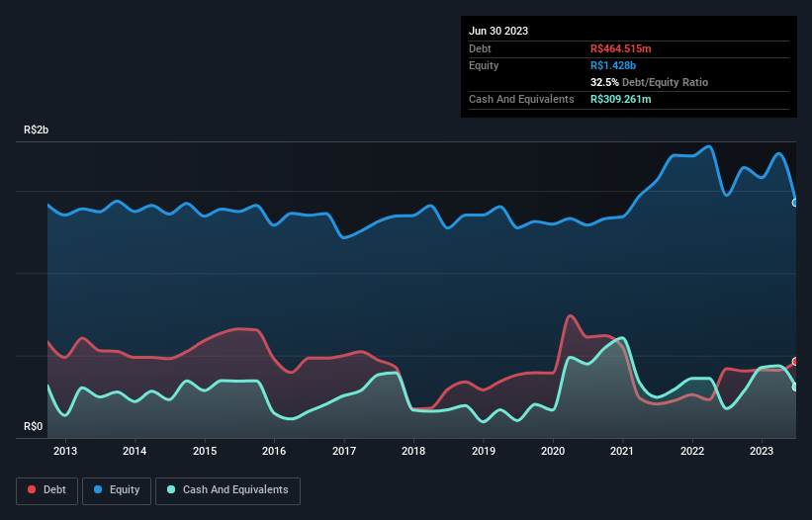Click the 2014 x-axis label

pos(135,451)
